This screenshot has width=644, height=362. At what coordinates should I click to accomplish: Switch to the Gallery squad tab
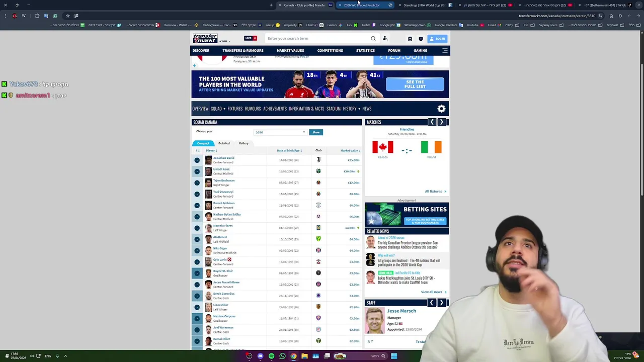244,143
